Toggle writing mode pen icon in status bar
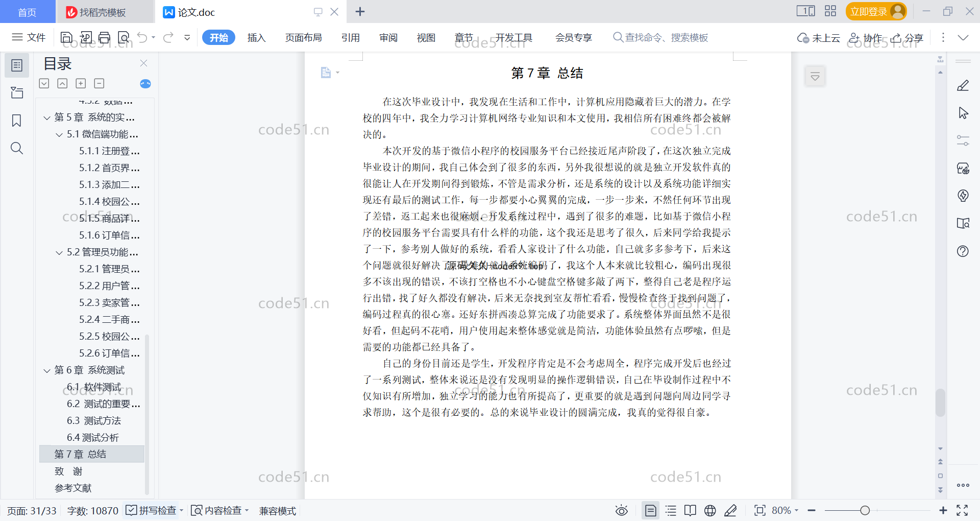The height and width of the screenshot is (521, 980). [x=730, y=511]
